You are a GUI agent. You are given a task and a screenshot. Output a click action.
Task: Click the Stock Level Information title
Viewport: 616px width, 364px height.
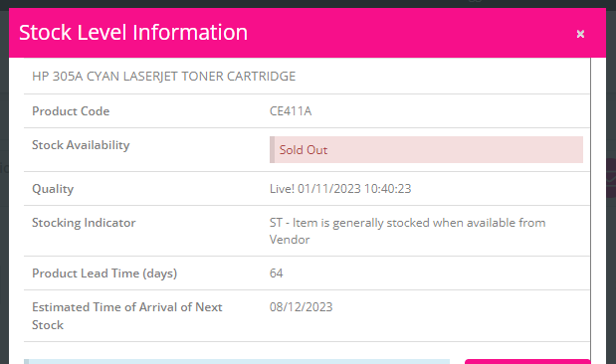133,32
